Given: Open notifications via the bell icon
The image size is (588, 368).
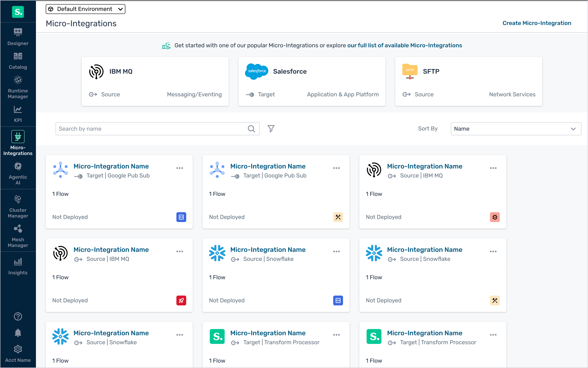Looking at the screenshot, I should (x=18, y=333).
